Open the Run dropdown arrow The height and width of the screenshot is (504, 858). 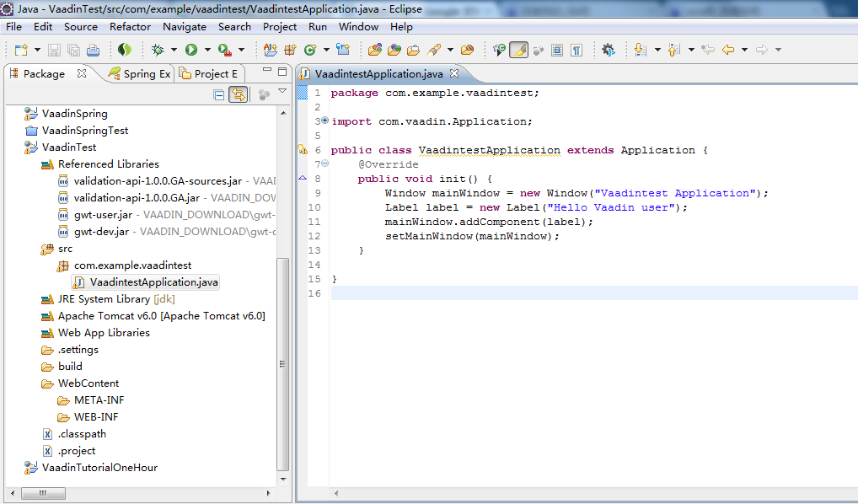click(207, 50)
